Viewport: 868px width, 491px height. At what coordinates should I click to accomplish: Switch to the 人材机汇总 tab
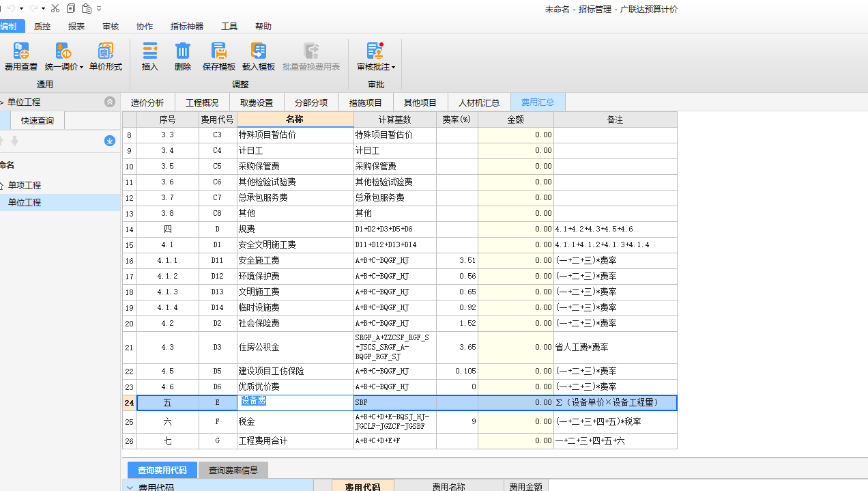point(479,102)
